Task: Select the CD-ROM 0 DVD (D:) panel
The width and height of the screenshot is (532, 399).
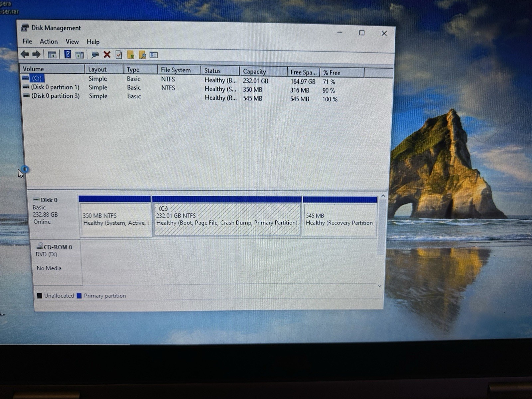Action: [x=57, y=262]
